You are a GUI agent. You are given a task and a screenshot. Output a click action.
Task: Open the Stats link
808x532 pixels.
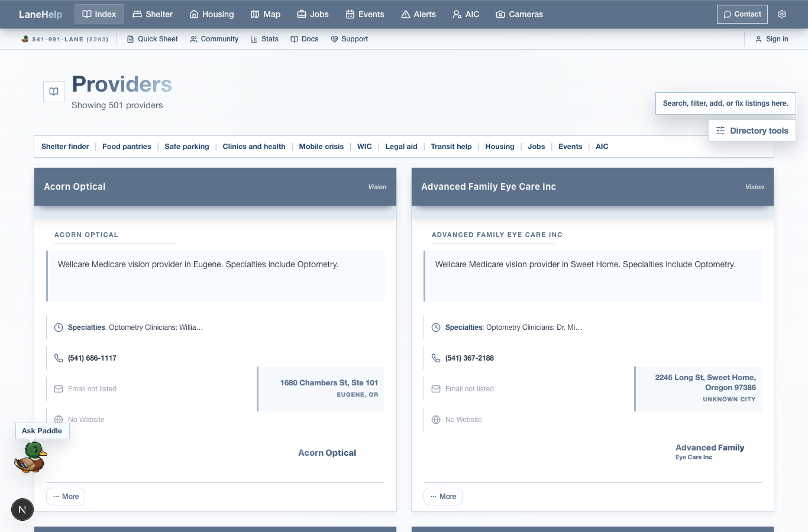(x=264, y=39)
